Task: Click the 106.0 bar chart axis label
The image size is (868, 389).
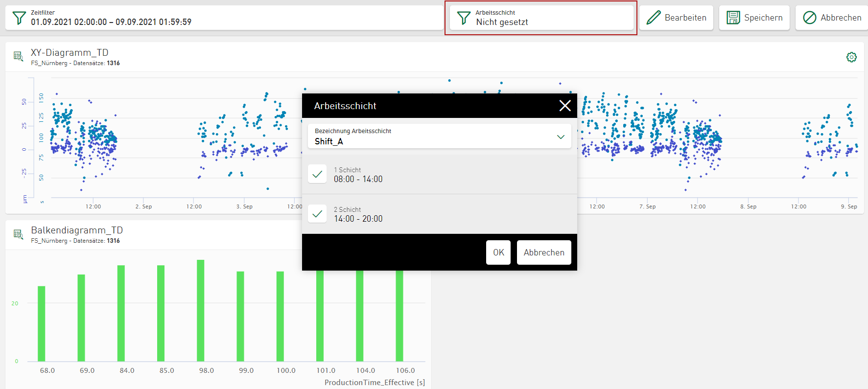Action: (x=405, y=370)
